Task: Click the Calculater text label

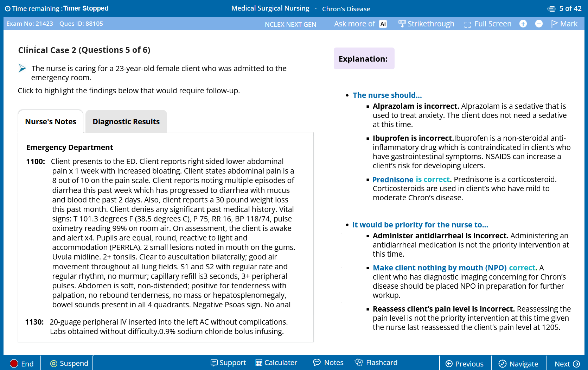Action: (281, 363)
